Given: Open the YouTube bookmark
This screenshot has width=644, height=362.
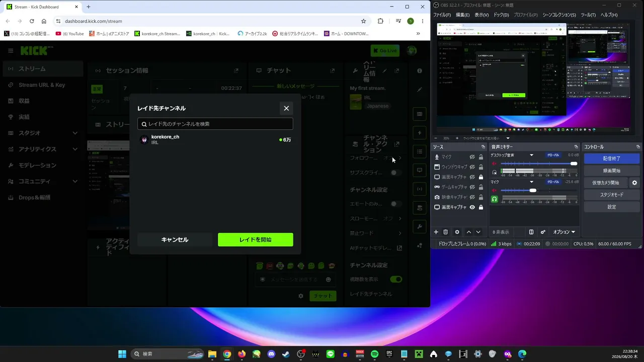Looking at the screenshot, I should pyautogui.click(x=70, y=34).
